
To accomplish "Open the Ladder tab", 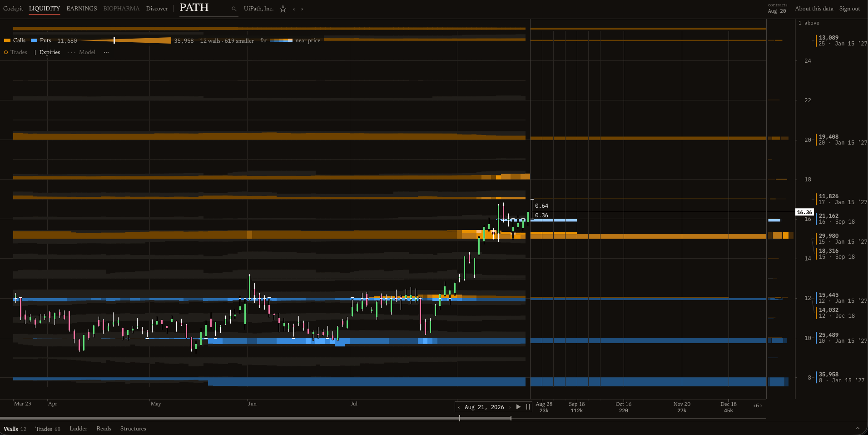I will [79, 429].
